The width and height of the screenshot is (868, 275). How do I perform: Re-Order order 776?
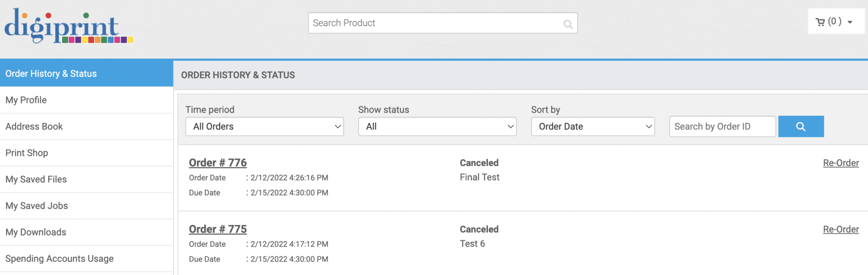click(841, 163)
